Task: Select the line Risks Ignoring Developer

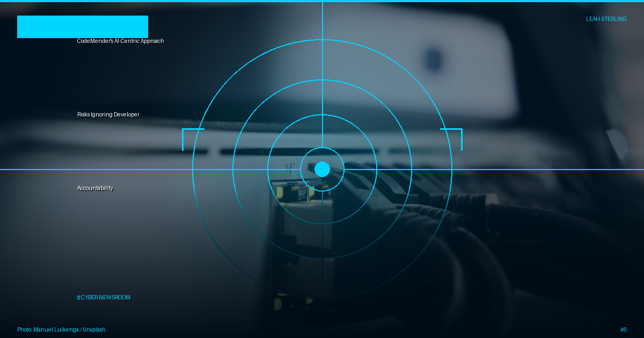Action: pyautogui.click(x=108, y=114)
